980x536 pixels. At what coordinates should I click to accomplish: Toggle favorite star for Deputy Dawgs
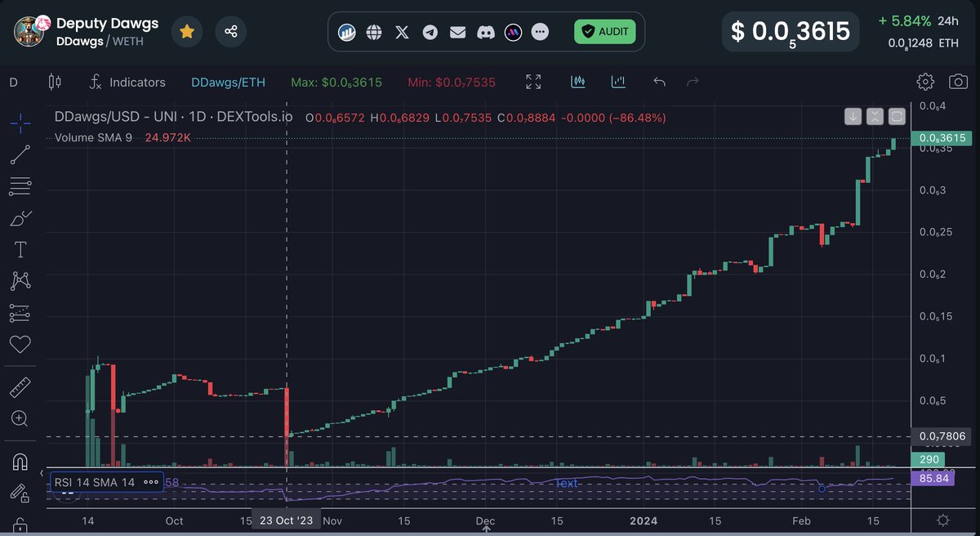(186, 30)
